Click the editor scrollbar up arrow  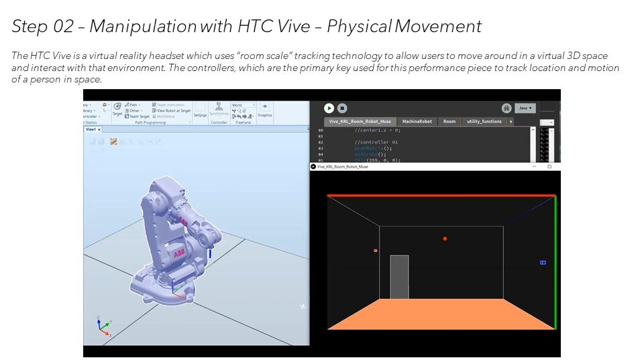click(x=533, y=129)
